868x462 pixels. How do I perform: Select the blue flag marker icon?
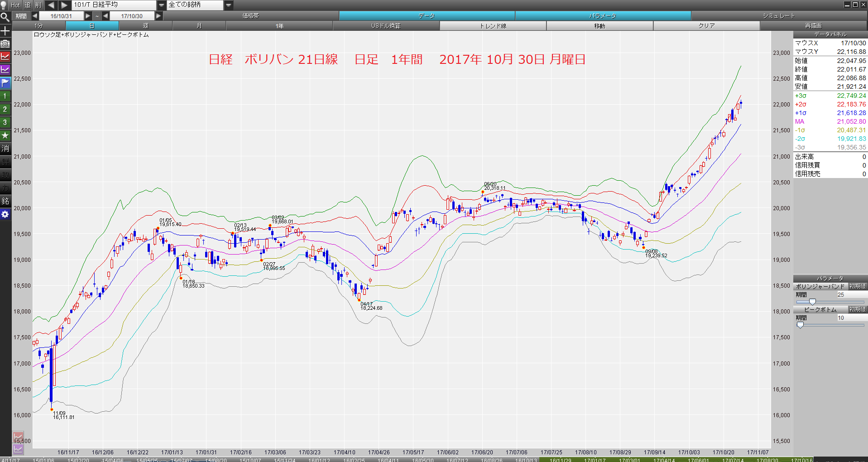pyautogui.click(x=5, y=83)
